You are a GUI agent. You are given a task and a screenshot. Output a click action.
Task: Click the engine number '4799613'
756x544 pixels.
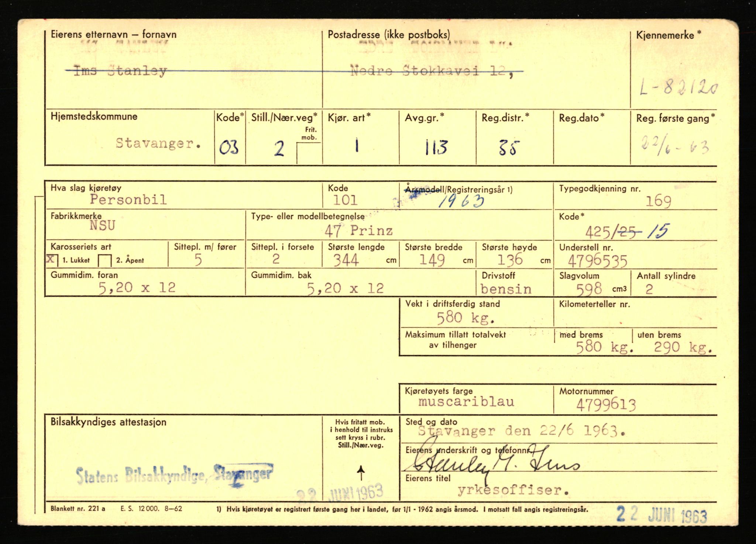click(606, 405)
